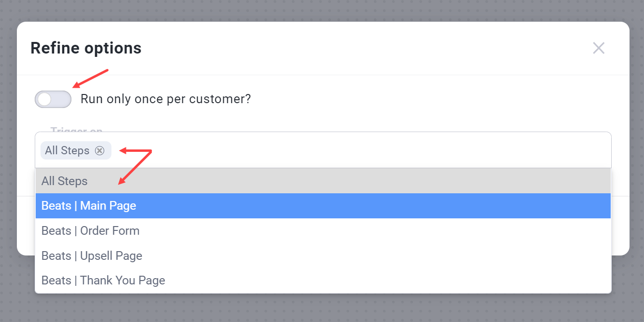Click the "Run only once per customer?" label
The image size is (644, 322).
click(165, 99)
